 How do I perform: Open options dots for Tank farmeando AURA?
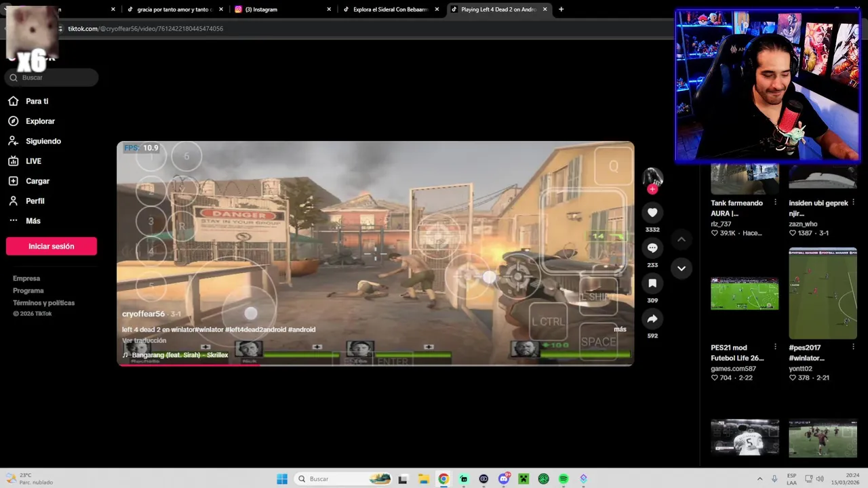pos(775,203)
